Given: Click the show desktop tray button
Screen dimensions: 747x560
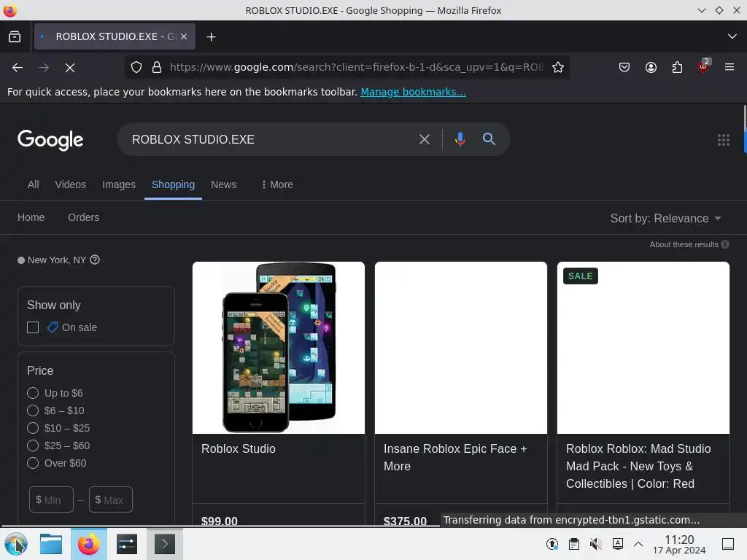Looking at the screenshot, I should click(728, 544).
